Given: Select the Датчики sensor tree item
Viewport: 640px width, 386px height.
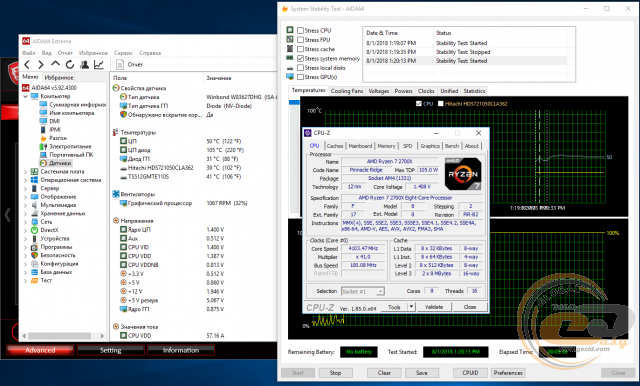Looking at the screenshot, I should tap(60, 163).
